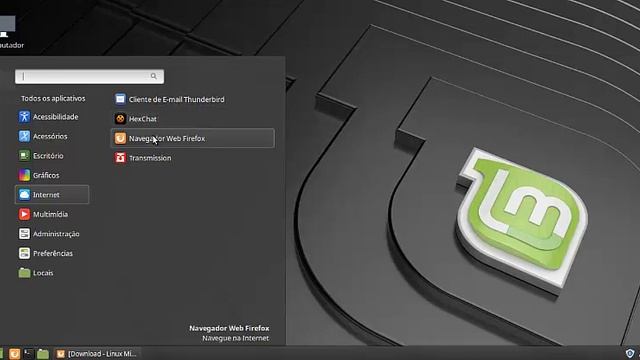This screenshot has height=360, width=640.
Task: Click the application menu search field
Action: 89,76
